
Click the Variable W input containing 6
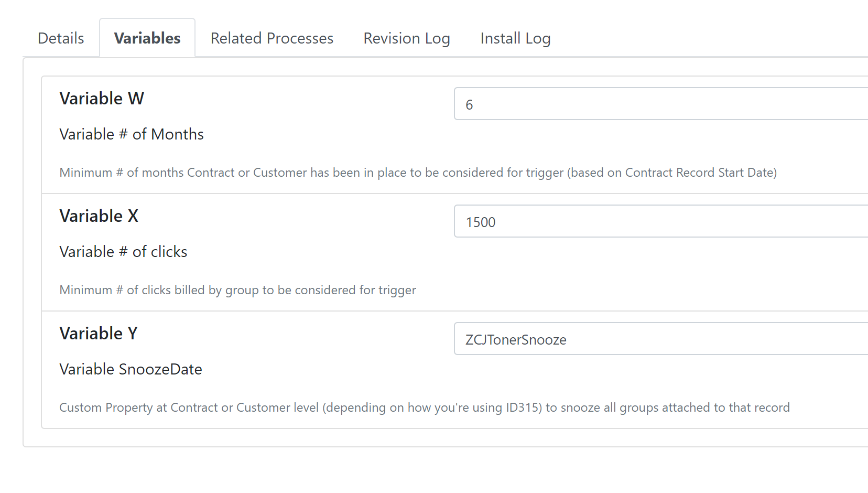(661, 104)
